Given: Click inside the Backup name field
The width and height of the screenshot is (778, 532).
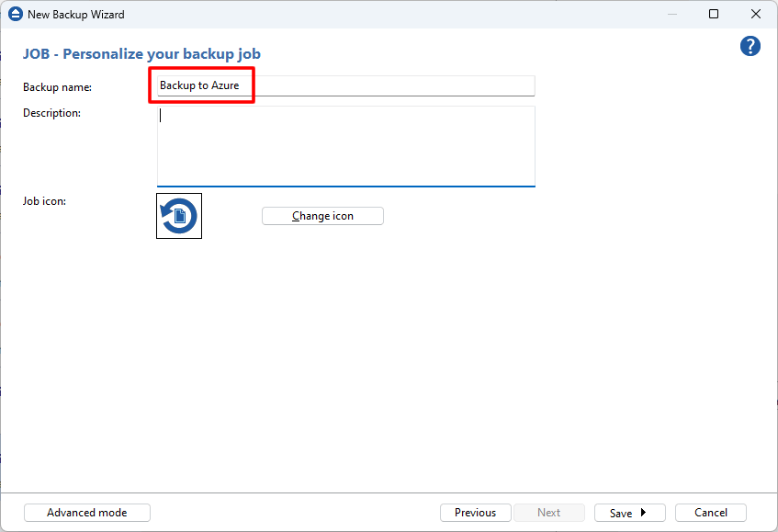Looking at the screenshot, I should 367,85.
